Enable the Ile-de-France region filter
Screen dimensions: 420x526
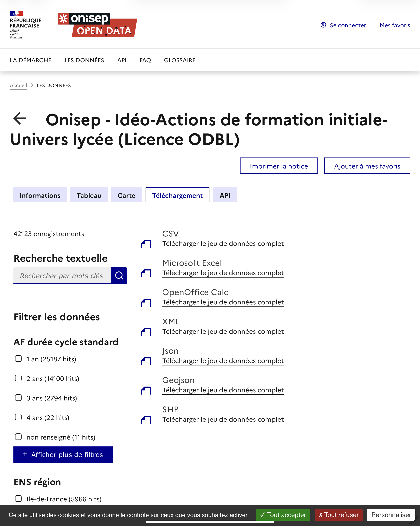click(18, 499)
